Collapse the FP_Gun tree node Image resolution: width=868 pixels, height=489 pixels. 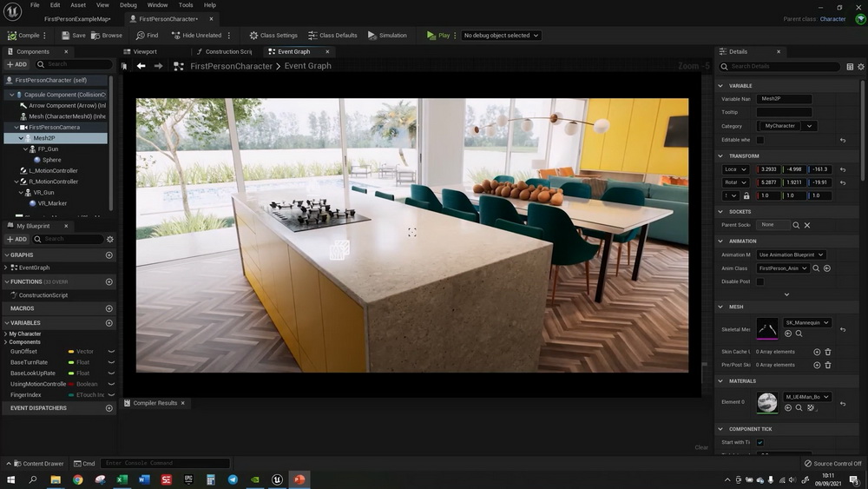pyautogui.click(x=25, y=149)
